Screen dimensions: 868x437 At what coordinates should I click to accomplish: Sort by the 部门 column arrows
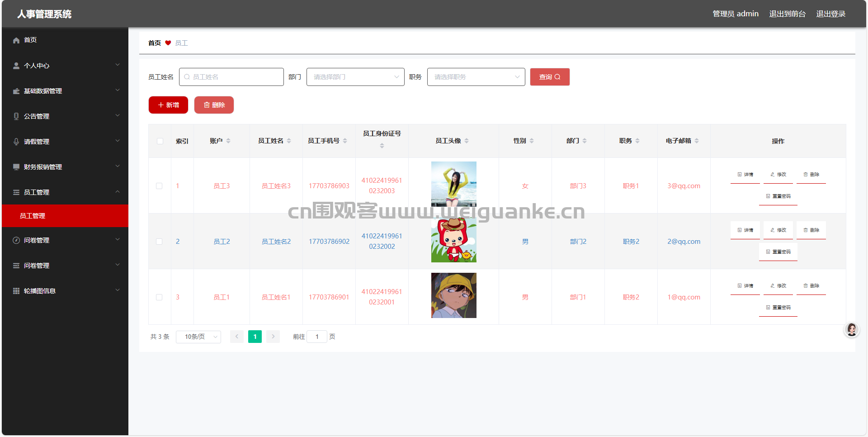tap(585, 141)
